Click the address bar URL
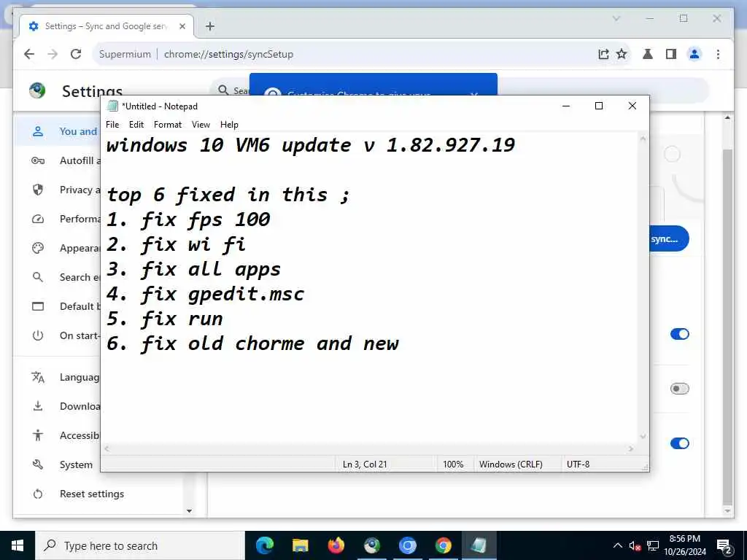 228,54
